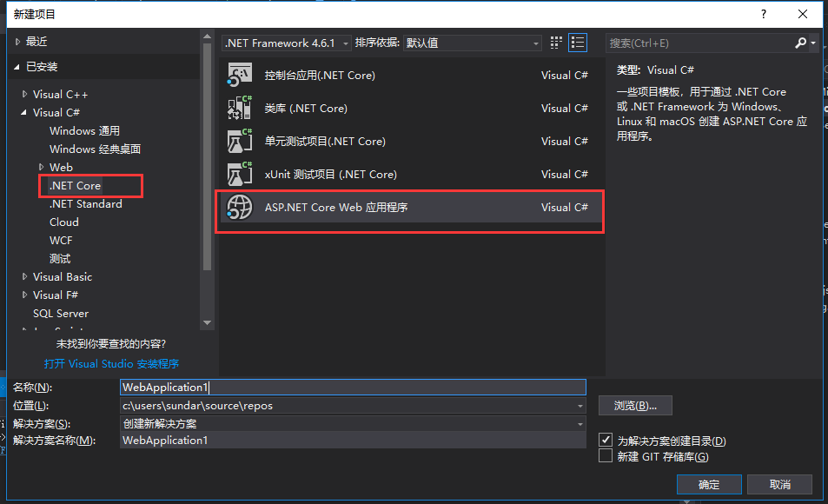This screenshot has width=828, height=504.
Task: Select 类库 (.NET Core) template text
Action: coord(306,108)
